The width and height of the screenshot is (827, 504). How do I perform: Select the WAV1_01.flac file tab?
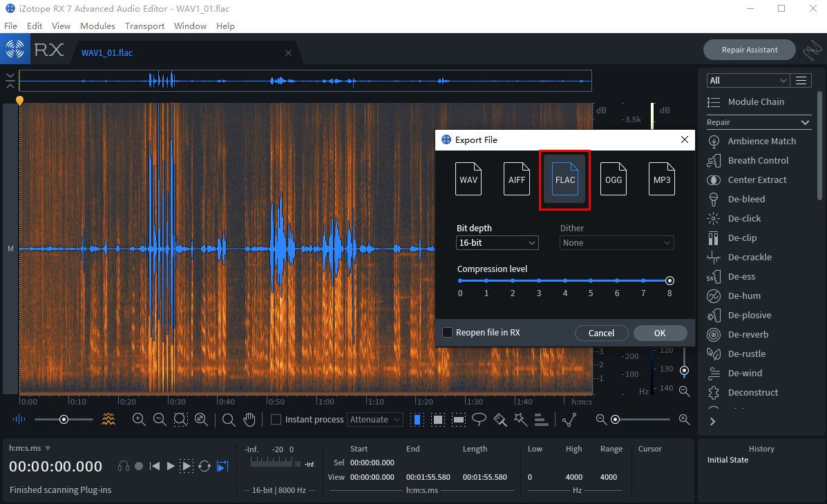(108, 52)
